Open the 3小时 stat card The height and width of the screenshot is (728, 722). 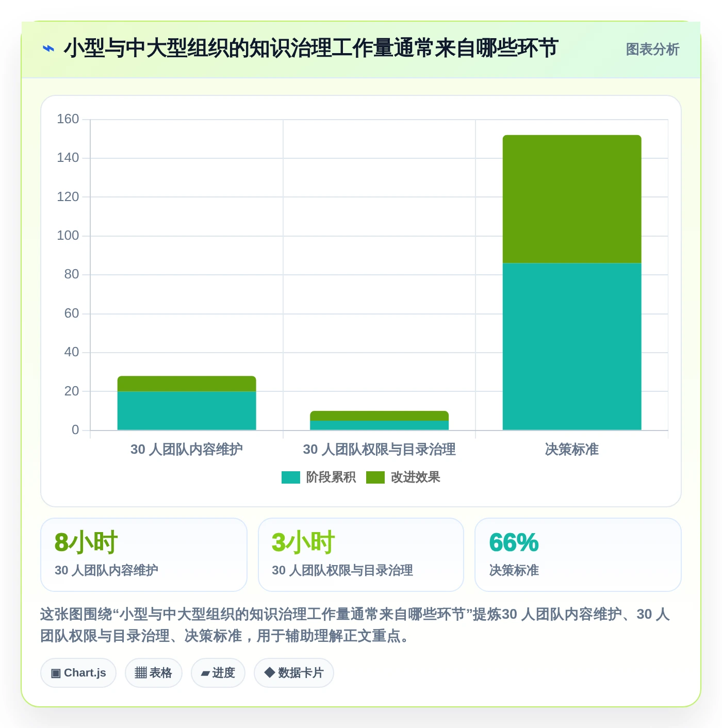(x=361, y=555)
